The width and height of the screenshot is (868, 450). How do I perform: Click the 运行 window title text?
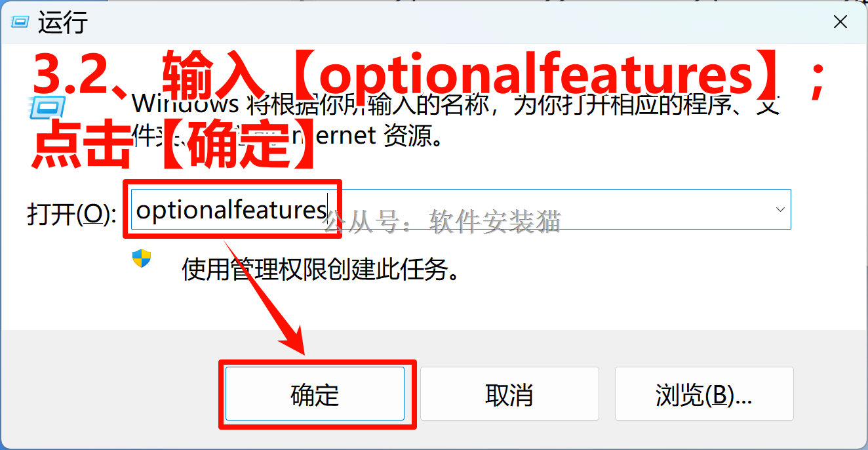coord(63,23)
